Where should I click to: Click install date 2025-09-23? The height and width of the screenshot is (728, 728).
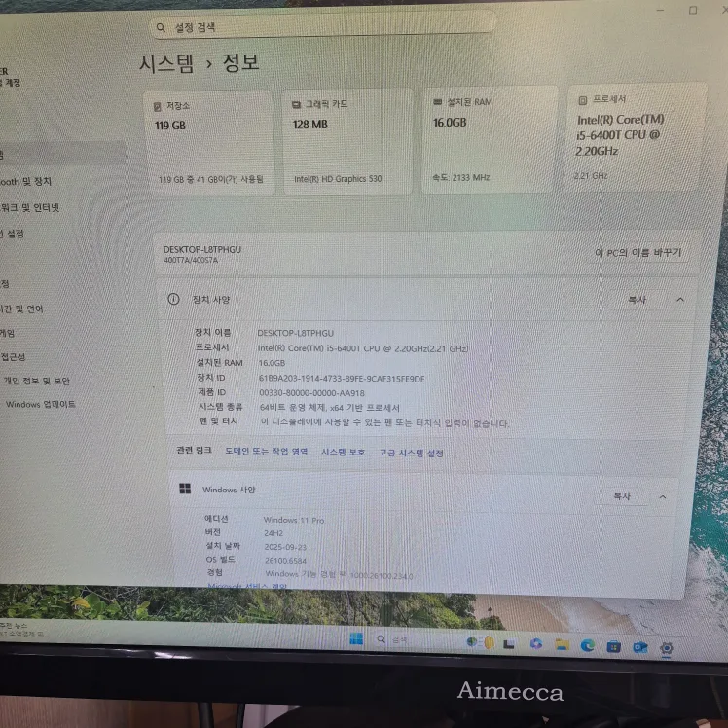point(285,547)
